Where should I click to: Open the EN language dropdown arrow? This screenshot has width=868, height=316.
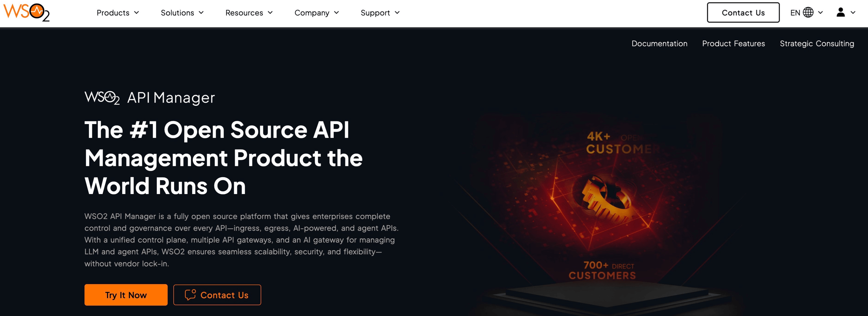821,12
